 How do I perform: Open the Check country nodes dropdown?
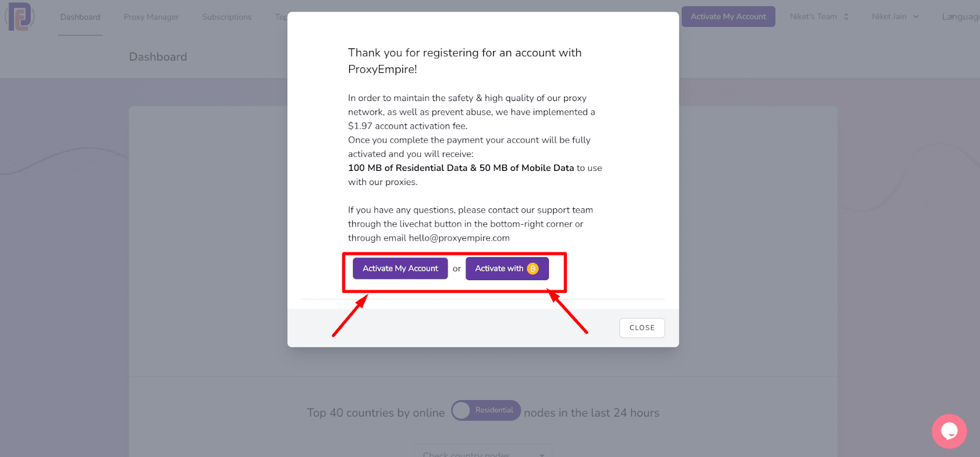[483, 452]
